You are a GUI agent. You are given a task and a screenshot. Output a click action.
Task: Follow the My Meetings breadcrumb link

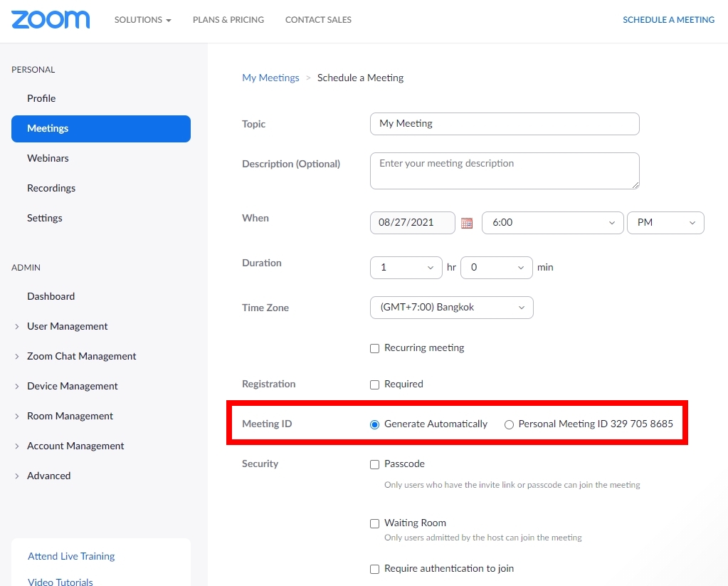pos(270,78)
